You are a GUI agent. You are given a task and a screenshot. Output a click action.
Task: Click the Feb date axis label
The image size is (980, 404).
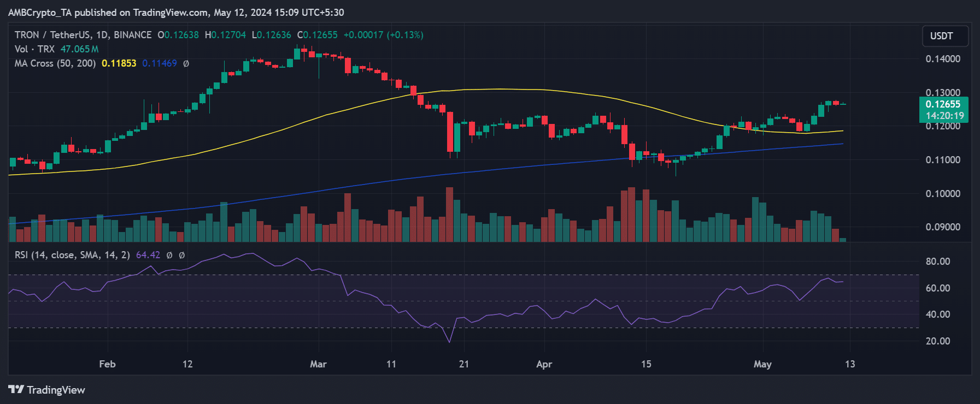click(x=107, y=364)
